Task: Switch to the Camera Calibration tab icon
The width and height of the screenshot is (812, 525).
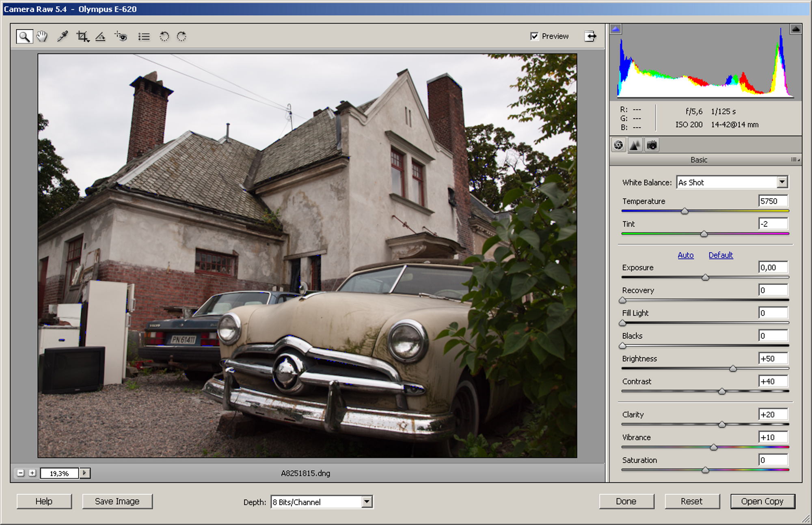Action: point(652,145)
